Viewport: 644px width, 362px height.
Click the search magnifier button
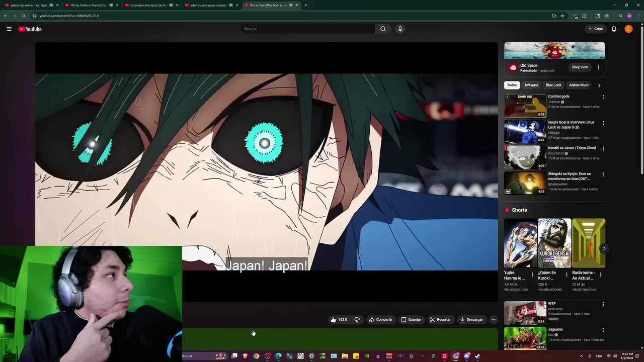tap(383, 29)
